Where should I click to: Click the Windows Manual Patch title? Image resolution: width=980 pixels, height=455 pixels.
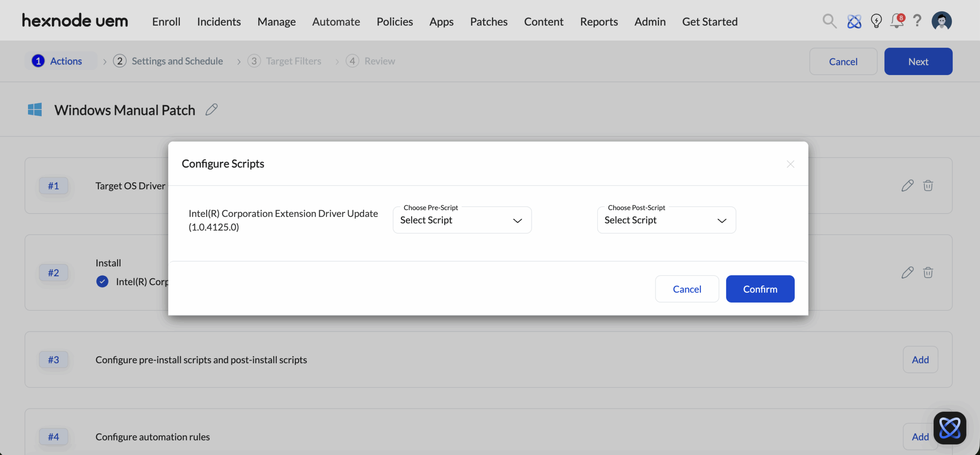tap(125, 110)
